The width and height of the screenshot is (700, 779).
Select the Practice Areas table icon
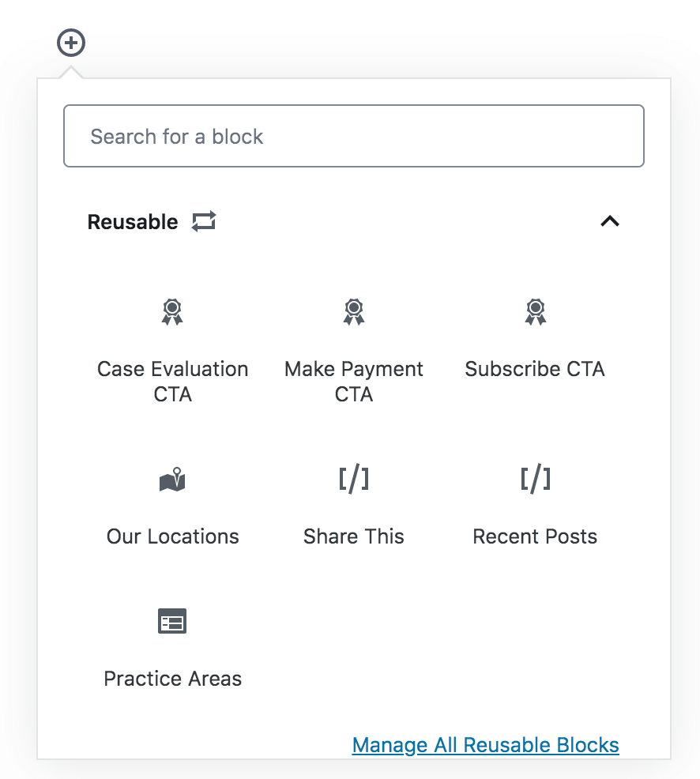[x=172, y=621]
